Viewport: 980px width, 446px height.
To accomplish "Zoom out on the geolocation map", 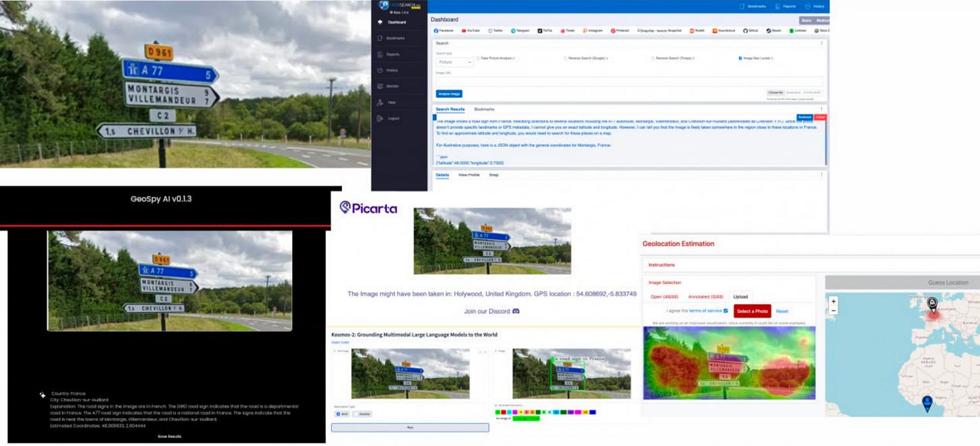I will click(x=834, y=311).
